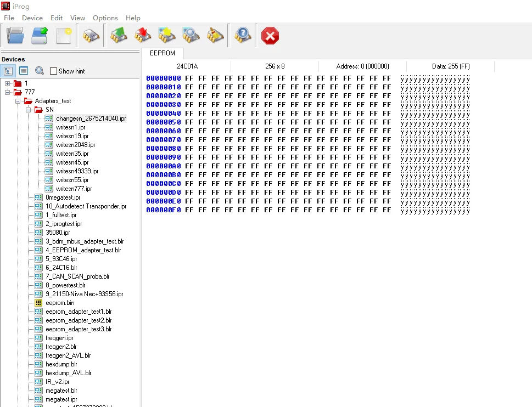Open the View menu

click(77, 18)
